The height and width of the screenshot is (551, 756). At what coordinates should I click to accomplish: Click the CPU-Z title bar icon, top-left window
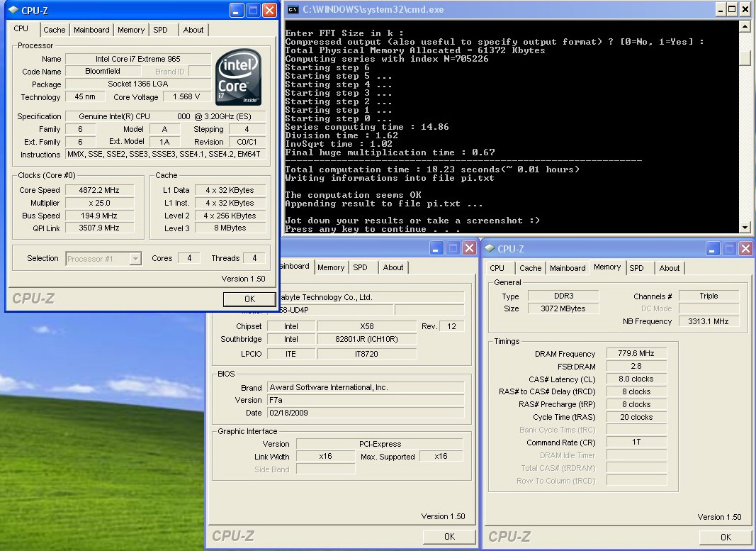pyautogui.click(x=13, y=10)
